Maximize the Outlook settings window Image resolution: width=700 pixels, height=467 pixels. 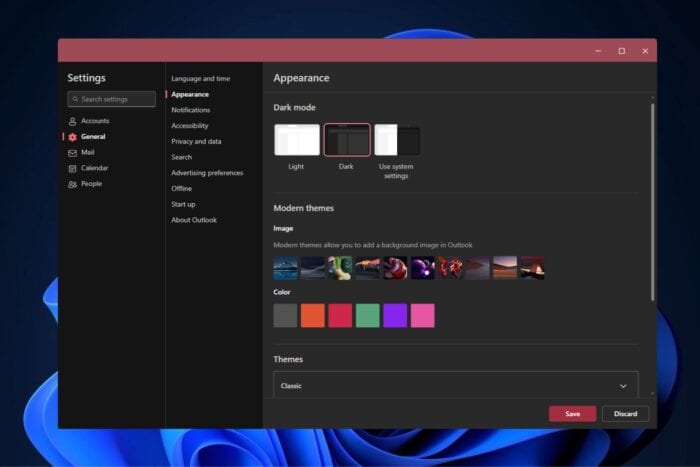tap(621, 51)
